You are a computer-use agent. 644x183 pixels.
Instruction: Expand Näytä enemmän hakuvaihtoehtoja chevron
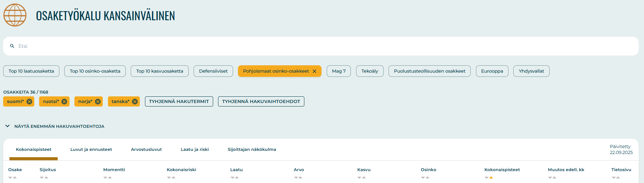pos(7,126)
